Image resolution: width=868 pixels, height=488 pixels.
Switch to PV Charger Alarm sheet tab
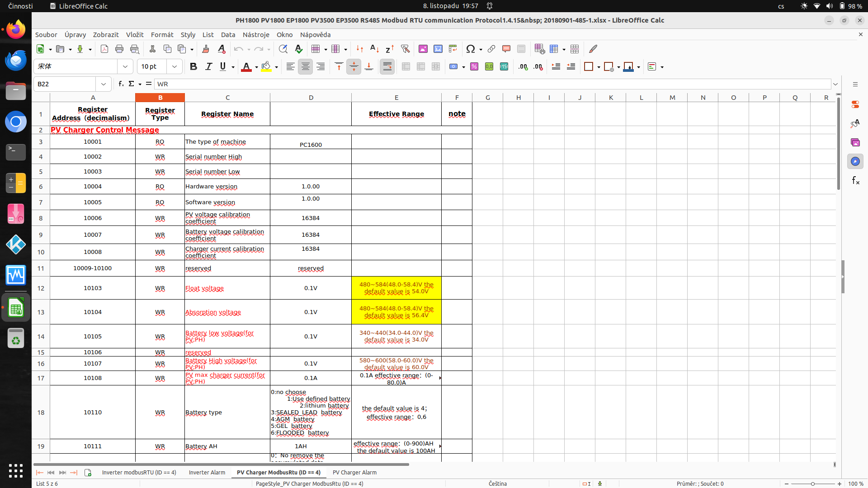pyautogui.click(x=354, y=473)
